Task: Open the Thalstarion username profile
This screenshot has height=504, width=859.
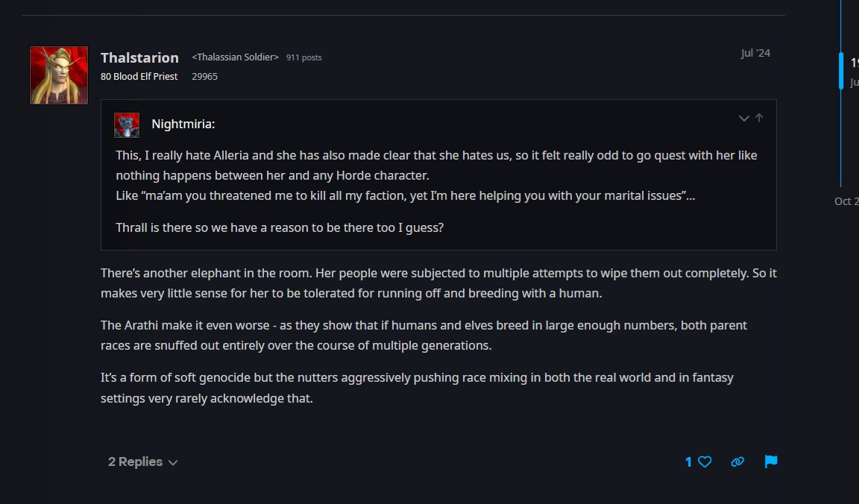Action: 139,57
